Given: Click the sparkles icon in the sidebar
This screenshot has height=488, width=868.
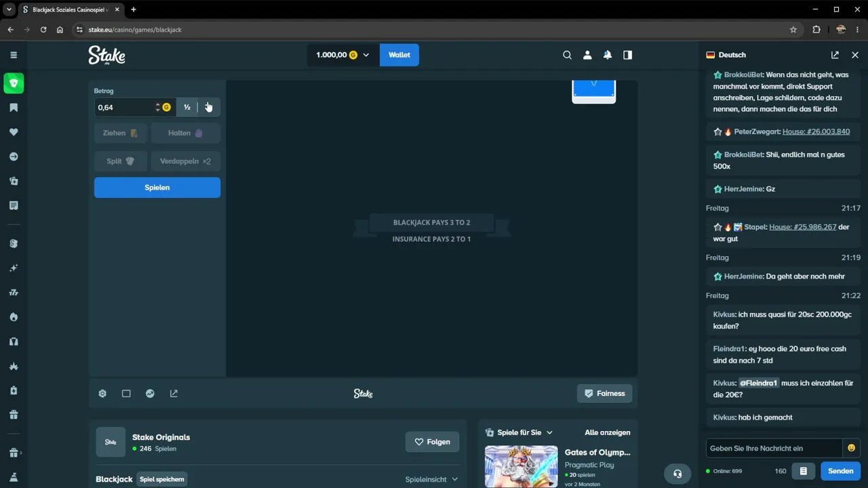Looking at the screenshot, I should (x=14, y=268).
